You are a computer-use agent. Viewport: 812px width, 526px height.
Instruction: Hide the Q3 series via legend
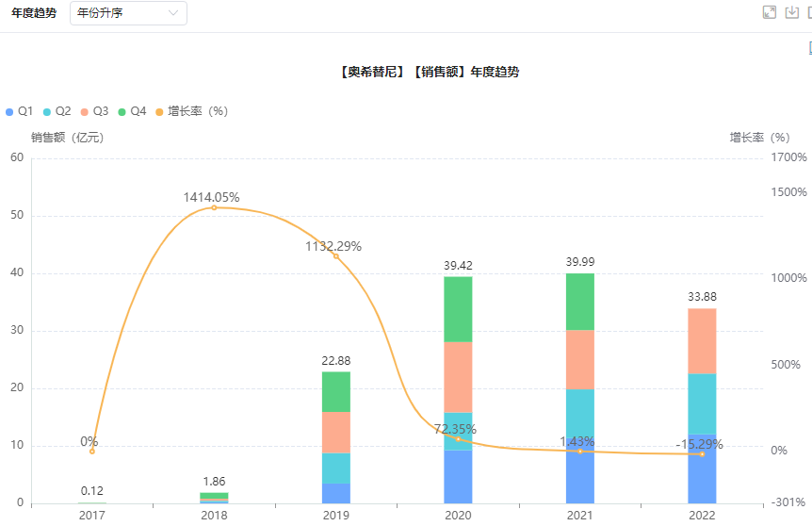click(x=95, y=111)
